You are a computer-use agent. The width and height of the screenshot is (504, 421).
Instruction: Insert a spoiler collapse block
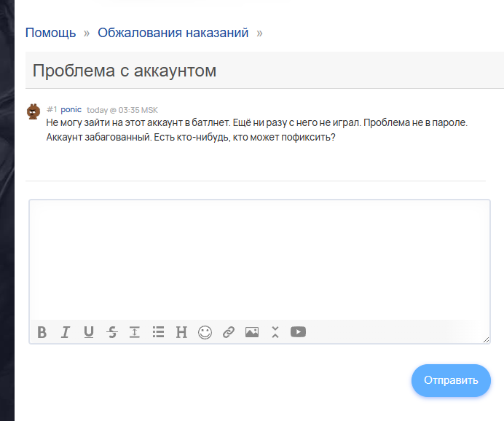(x=275, y=332)
